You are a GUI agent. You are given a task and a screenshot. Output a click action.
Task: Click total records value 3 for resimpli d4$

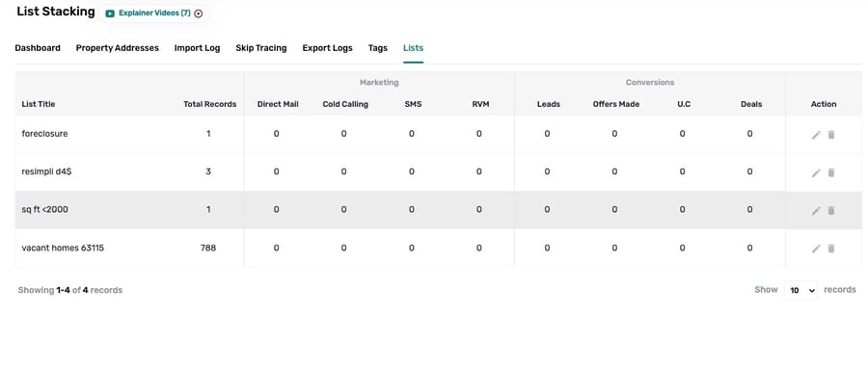[x=208, y=171]
